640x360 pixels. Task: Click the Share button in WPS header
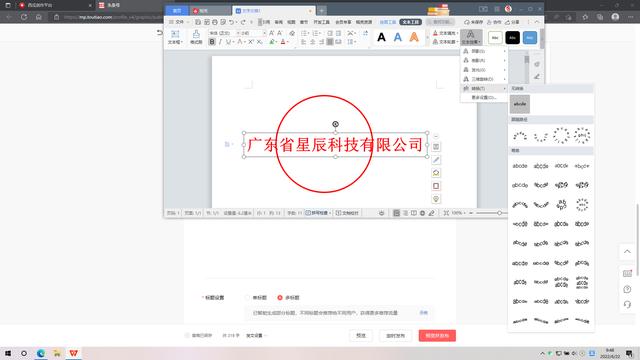[x=512, y=22]
